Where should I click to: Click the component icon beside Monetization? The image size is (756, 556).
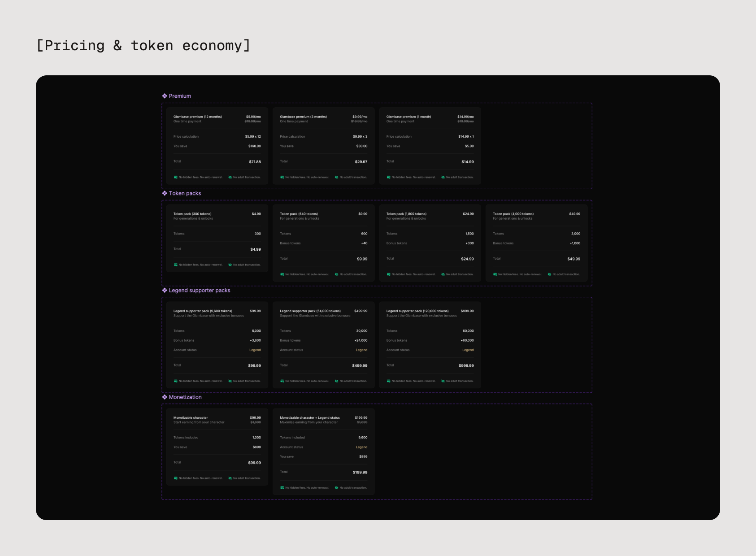coord(165,397)
